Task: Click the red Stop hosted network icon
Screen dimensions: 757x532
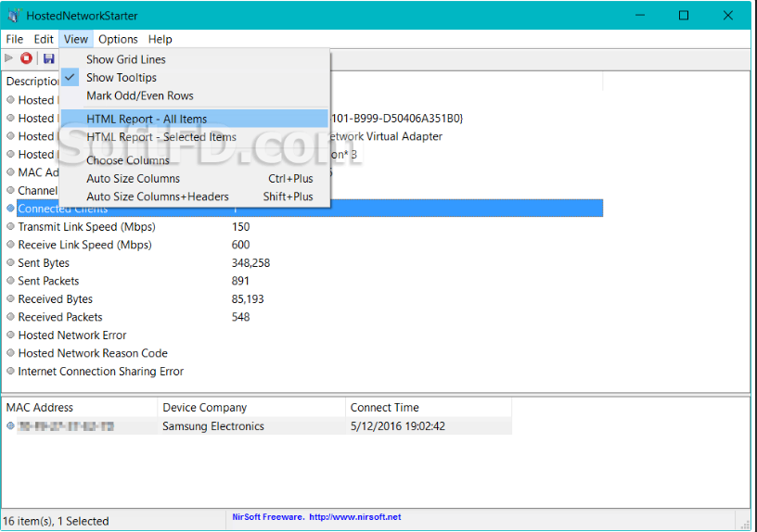Action: (27, 58)
